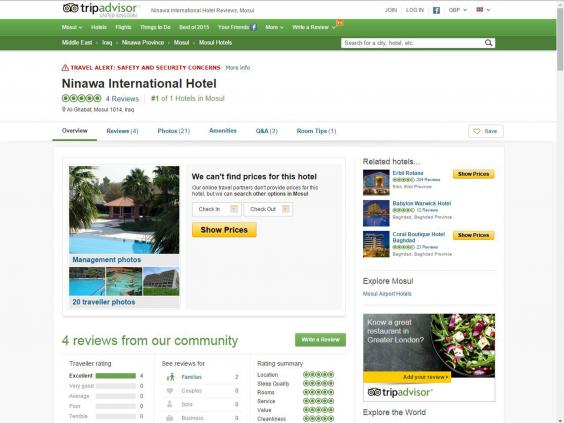Open More info for travel alert
This screenshot has height=423, width=564.
tap(237, 68)
